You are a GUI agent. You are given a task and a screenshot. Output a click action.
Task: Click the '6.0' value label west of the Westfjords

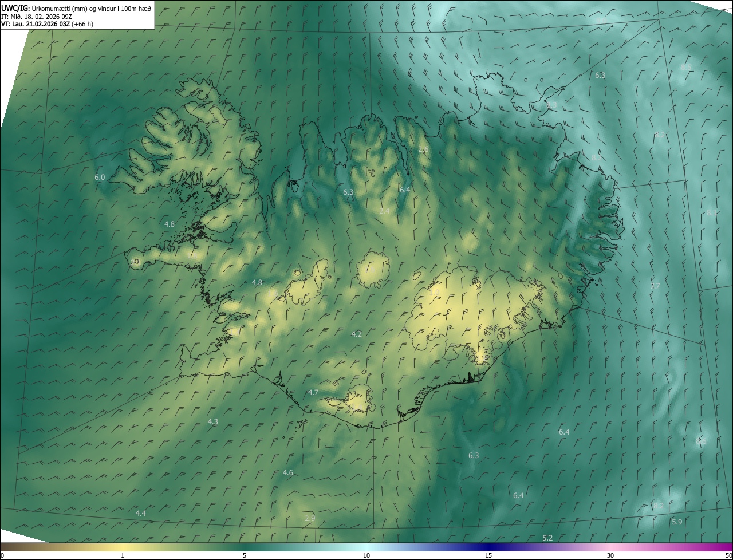pos(100,178)
